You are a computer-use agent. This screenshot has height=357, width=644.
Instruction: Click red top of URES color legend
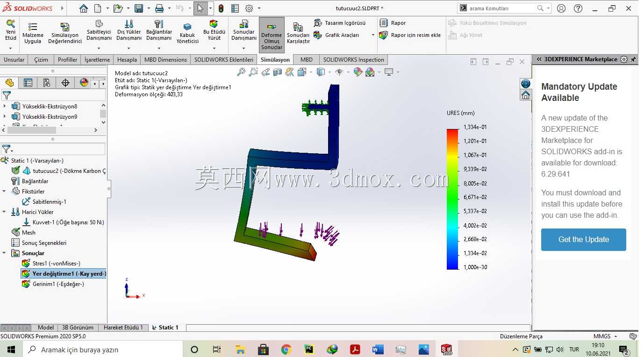click(x=453, y=132)
